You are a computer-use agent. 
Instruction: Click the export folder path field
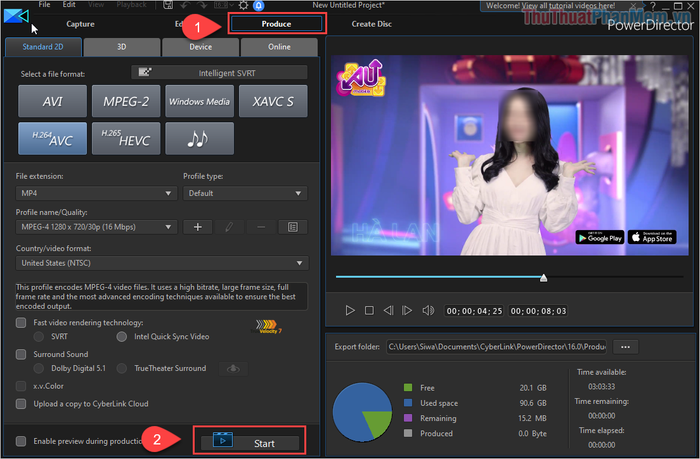tap(496, 347)
